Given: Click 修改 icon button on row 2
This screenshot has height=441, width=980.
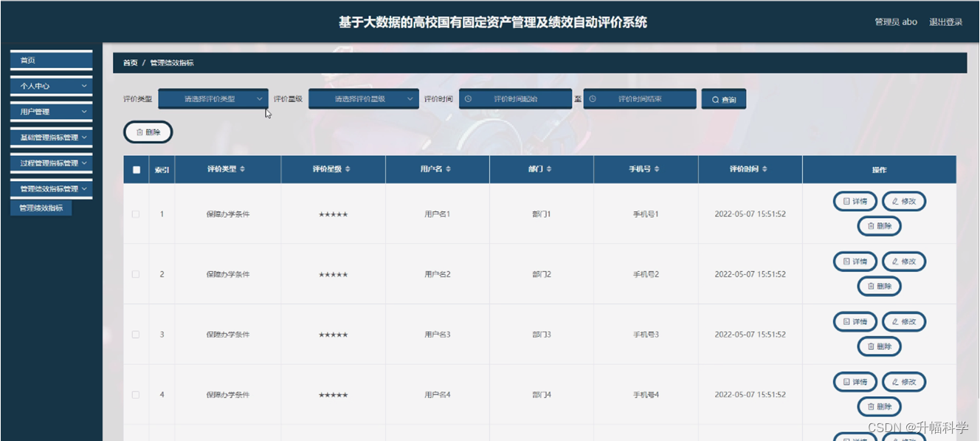Looking at the screenshot, I should click(903, 261).
